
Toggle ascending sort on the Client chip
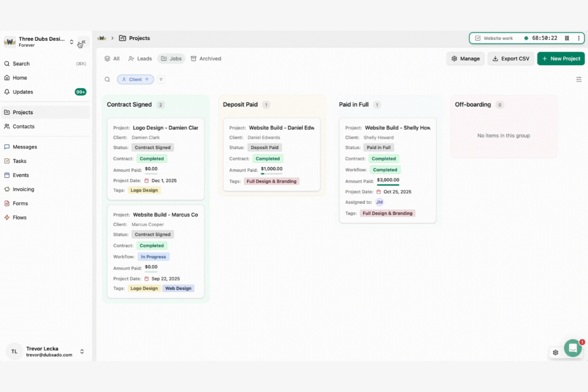coord(147,79)
